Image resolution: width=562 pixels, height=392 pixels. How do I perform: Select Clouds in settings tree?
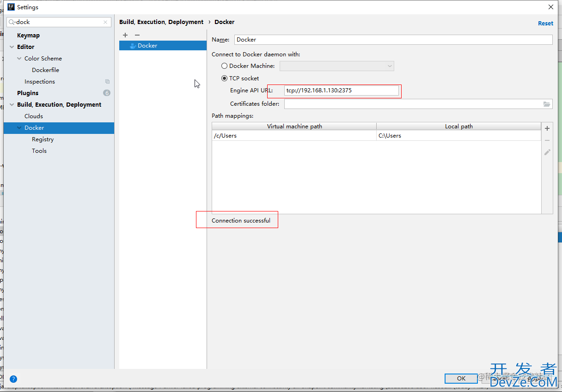34,116
